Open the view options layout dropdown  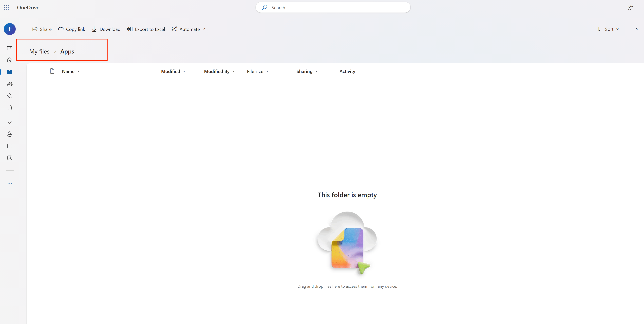[x=632, y=29]
